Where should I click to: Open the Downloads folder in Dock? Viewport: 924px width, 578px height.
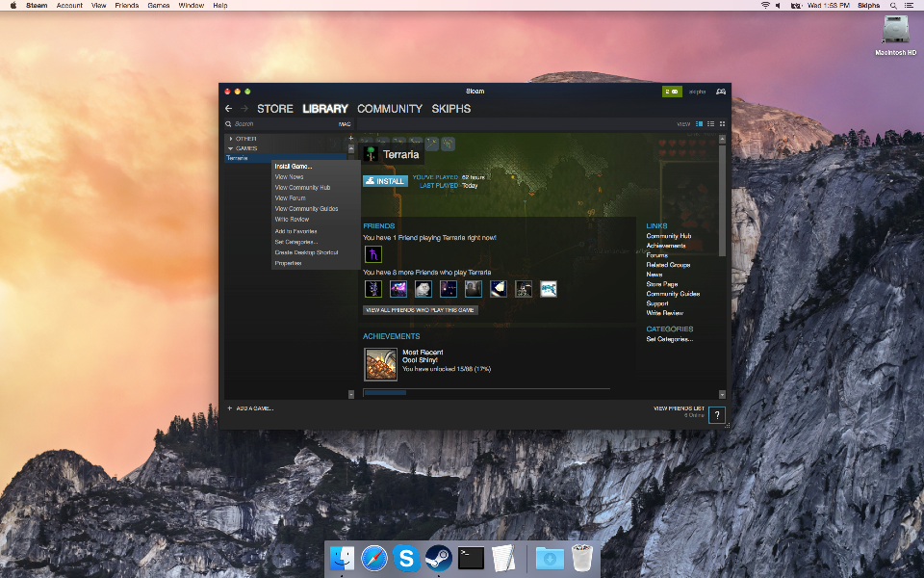550,558
